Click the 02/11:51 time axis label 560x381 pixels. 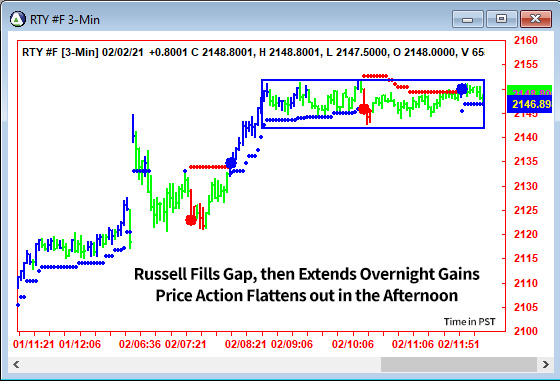(x=459, y=344)
